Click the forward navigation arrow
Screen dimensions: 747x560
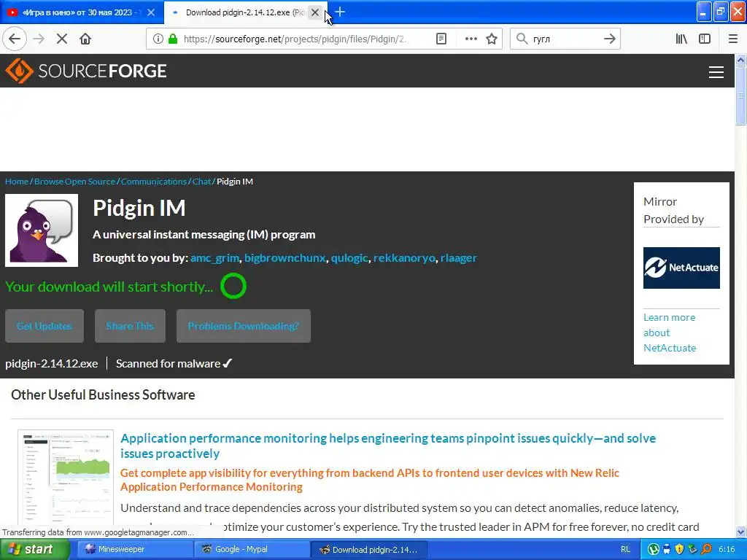click(39, 39)
